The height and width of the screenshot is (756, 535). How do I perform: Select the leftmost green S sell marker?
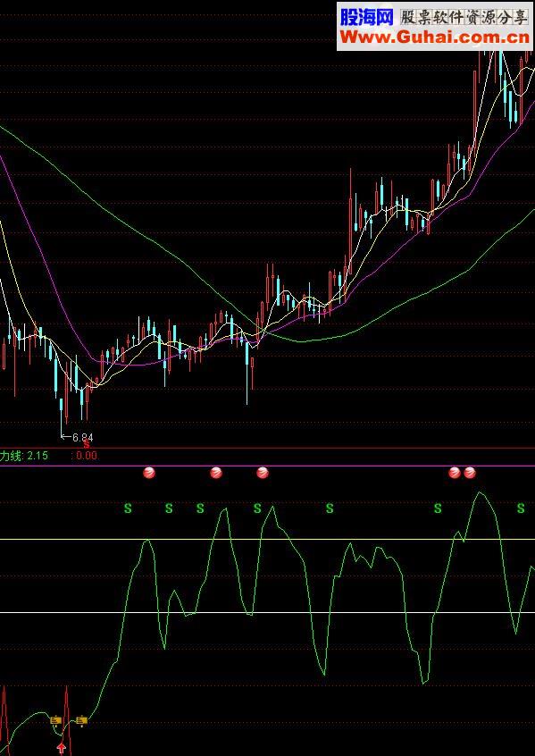128,508
